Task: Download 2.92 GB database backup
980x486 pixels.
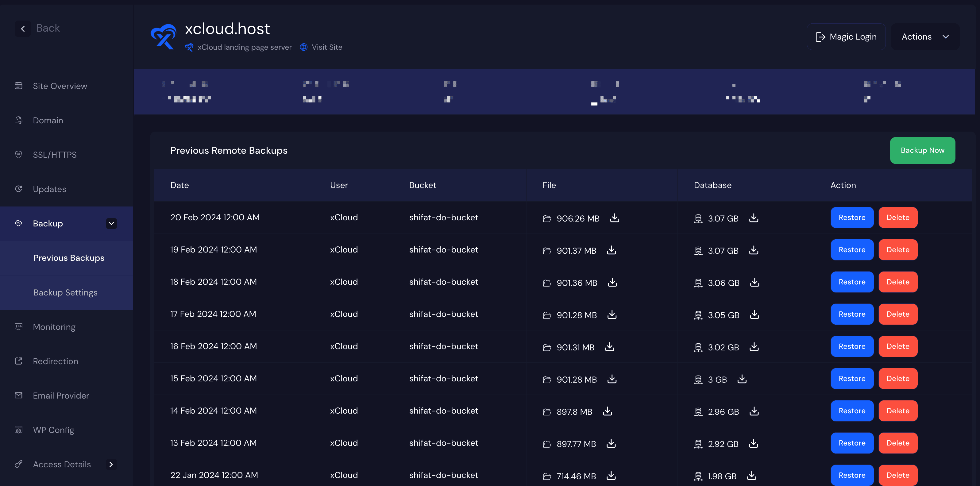Action: click(753, 443)
